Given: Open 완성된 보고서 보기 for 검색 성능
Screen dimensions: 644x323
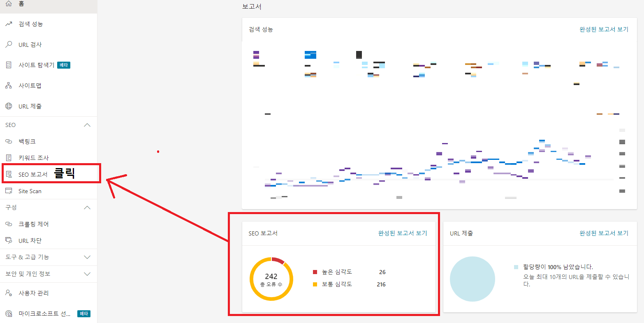Looking at the screenshot, I should [604, 30].
